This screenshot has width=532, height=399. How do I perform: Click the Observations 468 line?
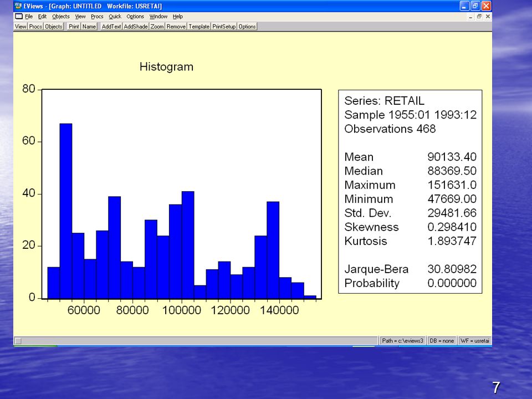point(390,129)
